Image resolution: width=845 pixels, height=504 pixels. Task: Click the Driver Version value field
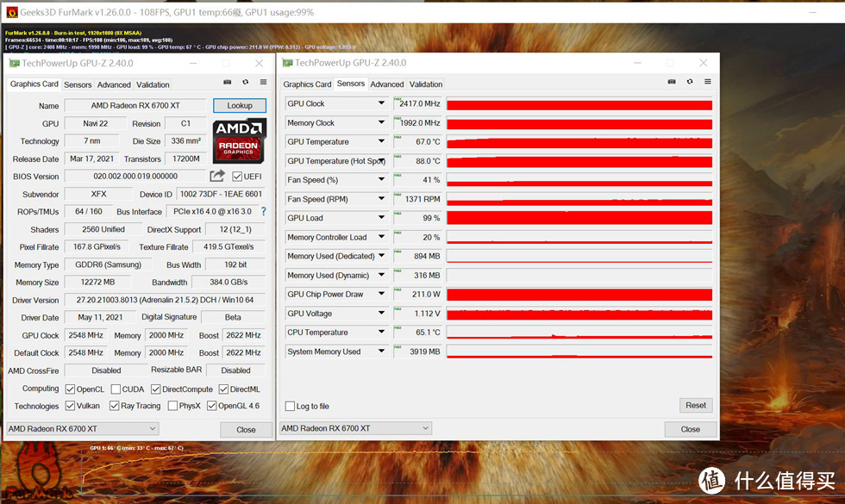165,300
